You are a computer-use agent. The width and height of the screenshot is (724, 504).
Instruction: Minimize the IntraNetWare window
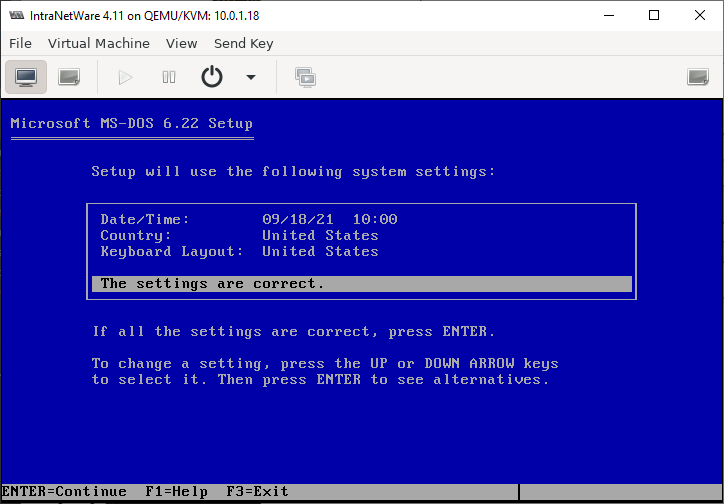609,15
